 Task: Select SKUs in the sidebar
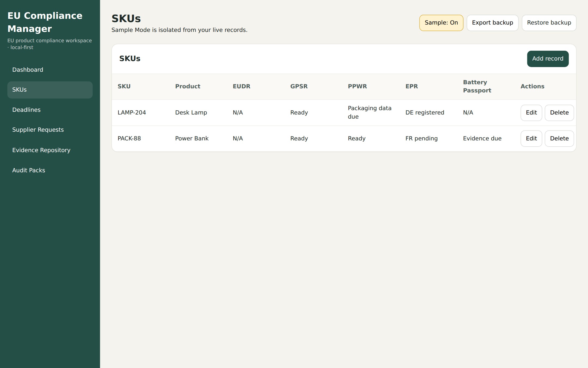pos(50,90)
